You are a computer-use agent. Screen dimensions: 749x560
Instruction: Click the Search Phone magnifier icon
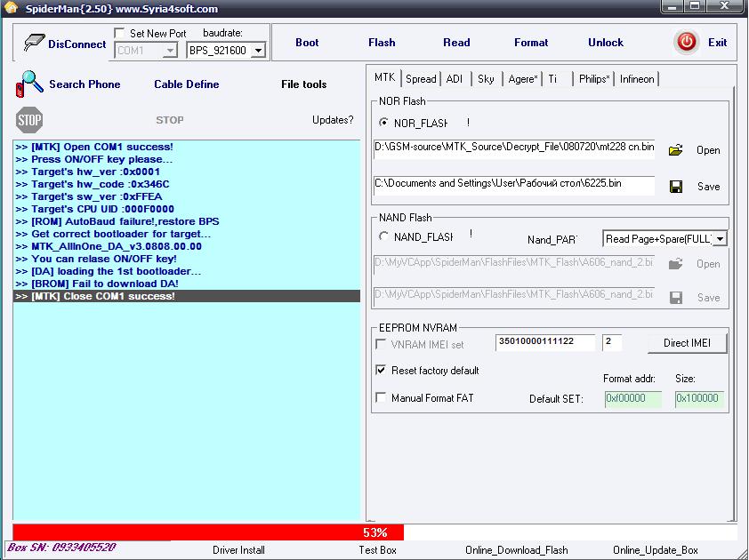(x=29, y=84)
